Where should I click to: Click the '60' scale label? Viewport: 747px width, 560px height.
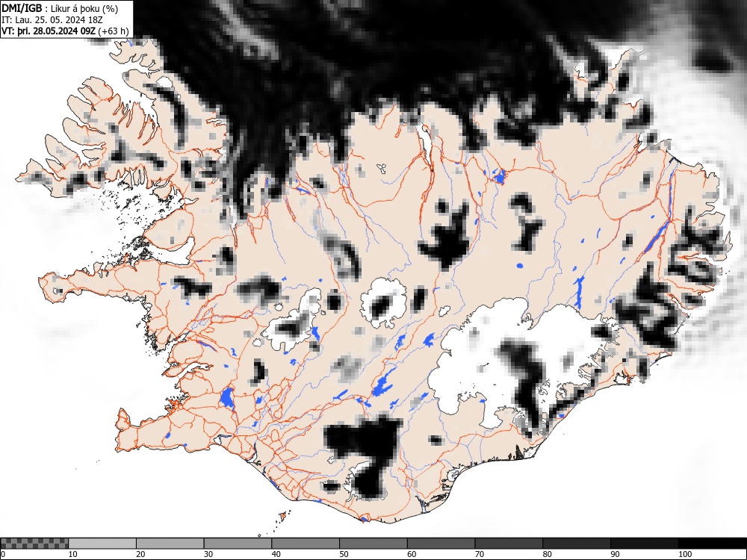point(411,554)
